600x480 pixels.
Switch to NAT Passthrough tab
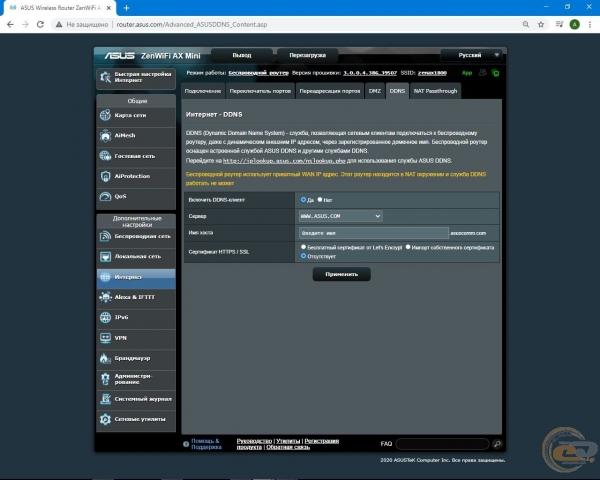click(x=435, y=91)
